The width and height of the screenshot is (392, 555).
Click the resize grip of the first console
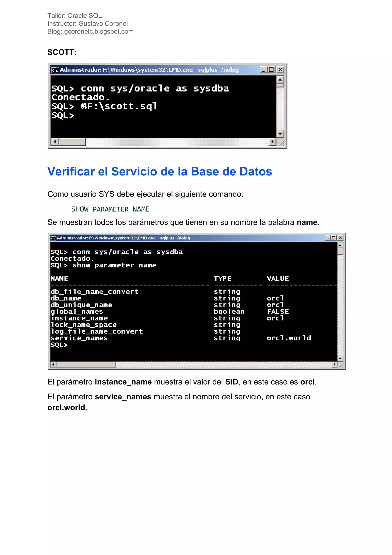(x=282, y=143)
